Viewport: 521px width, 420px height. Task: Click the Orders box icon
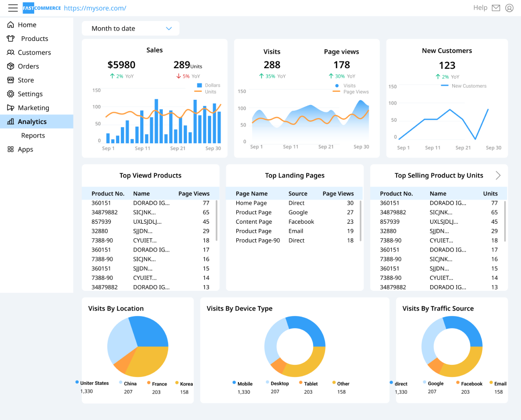[11, 66]
